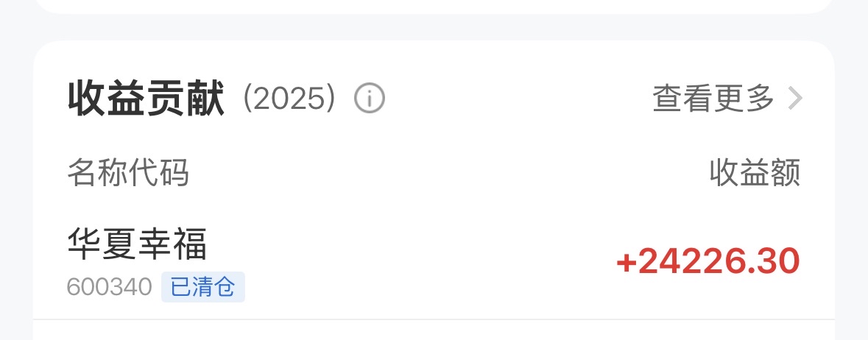The height and width of the screenshot is (340, 868).
Task: Click the 收益贡献 section title
Action: tap(146, 99)
